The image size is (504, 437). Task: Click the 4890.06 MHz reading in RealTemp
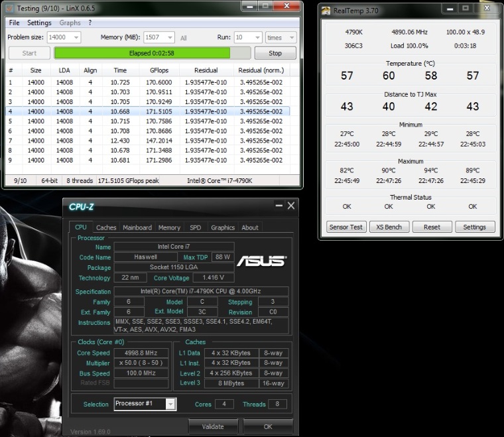click(410, 32)
